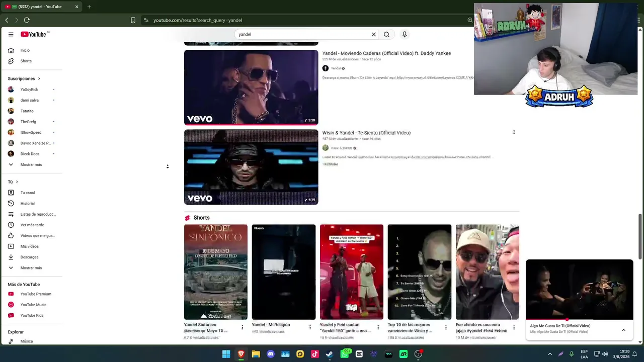The image size is (644, 362).
Task: Open Steam from the taskbar
Action: tap(330, 354)
